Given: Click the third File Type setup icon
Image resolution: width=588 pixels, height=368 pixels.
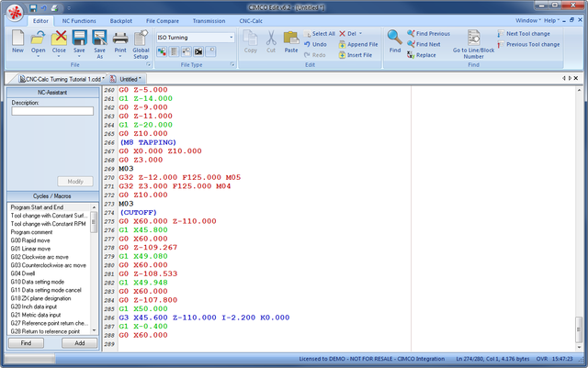Looking at the screenshot, I should tap(186, 51).
